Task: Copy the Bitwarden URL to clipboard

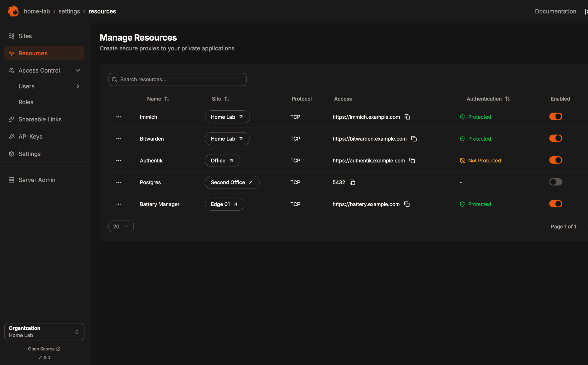Action: click(x=414, y=139)
